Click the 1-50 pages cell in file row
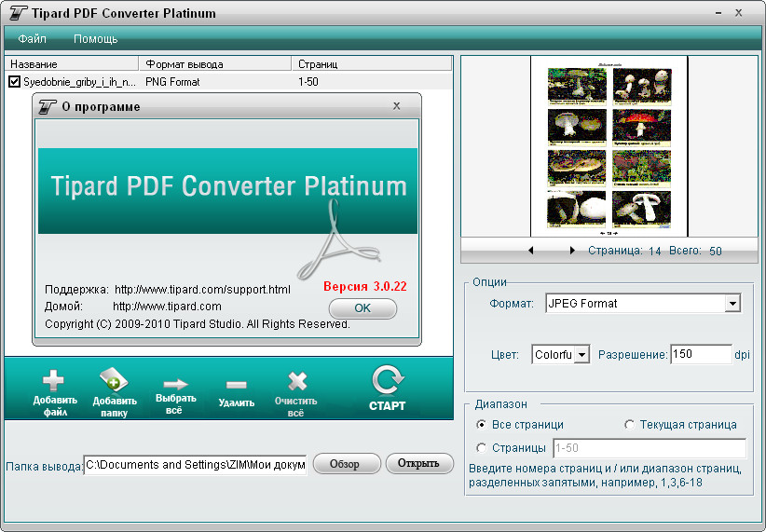 point(308,82)
